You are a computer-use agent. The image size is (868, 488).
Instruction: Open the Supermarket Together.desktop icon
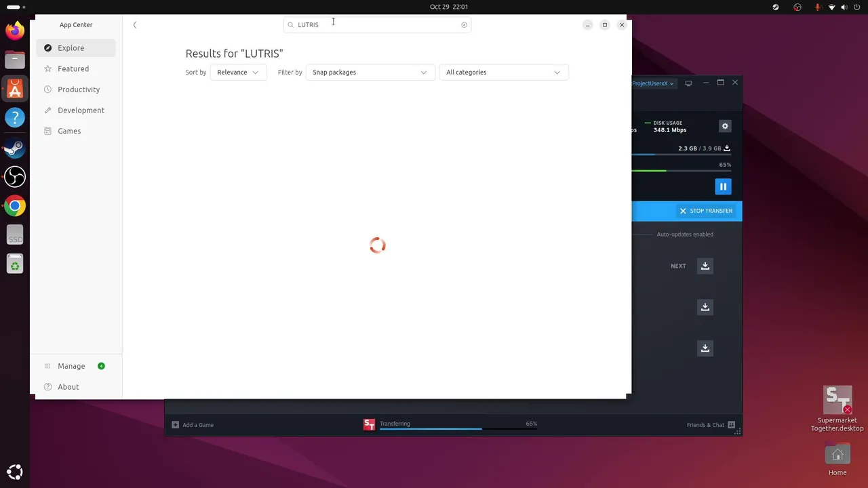[837, 409]
